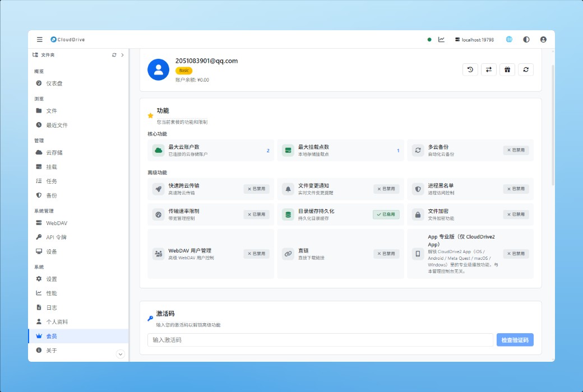Open 仪表盘 dashboard

pyautogui.click(x=78, y=83)
